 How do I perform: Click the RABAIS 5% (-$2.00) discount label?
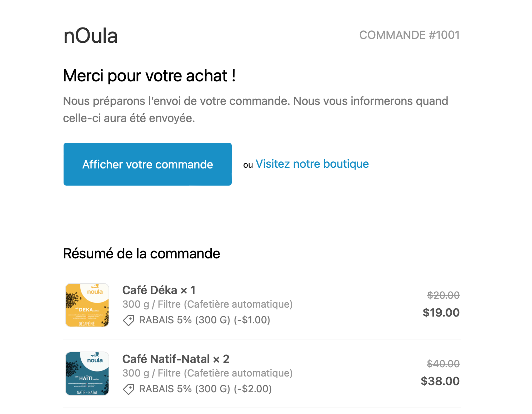click(205, 389)
